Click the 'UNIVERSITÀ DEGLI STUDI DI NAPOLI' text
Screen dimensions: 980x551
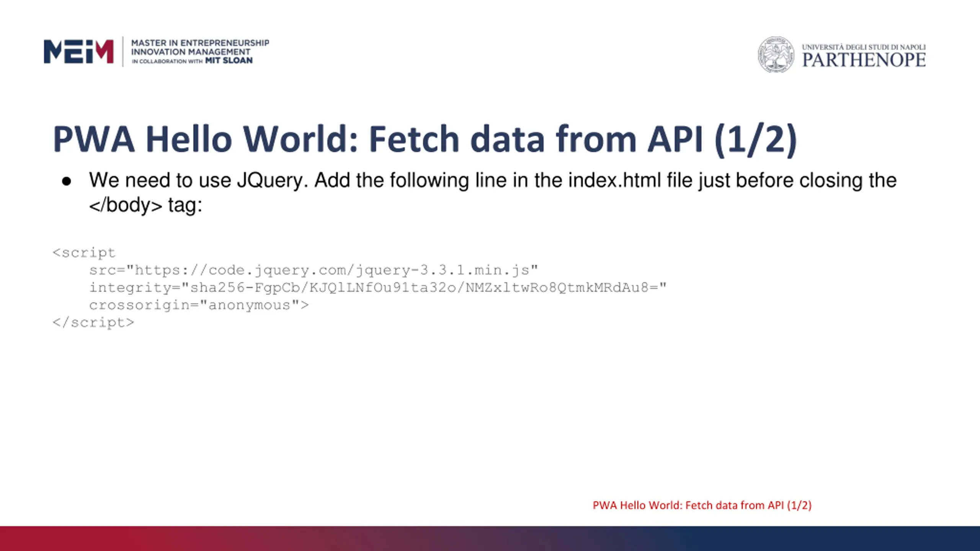864,47
